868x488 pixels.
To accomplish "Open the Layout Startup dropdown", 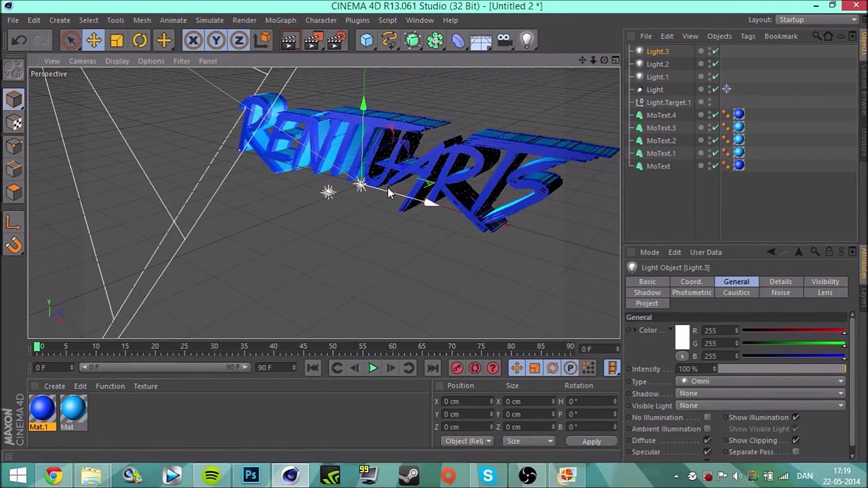I will 817,20.
